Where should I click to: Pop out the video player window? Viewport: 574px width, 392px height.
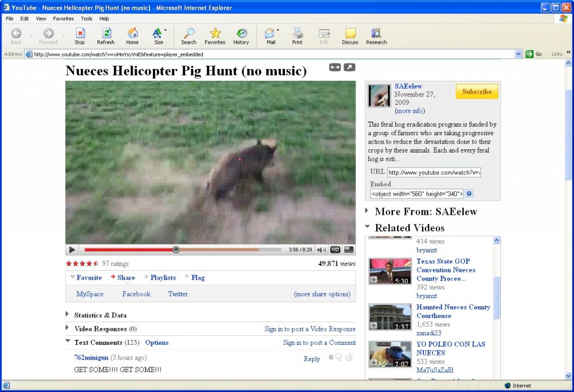tap(349, 67)
